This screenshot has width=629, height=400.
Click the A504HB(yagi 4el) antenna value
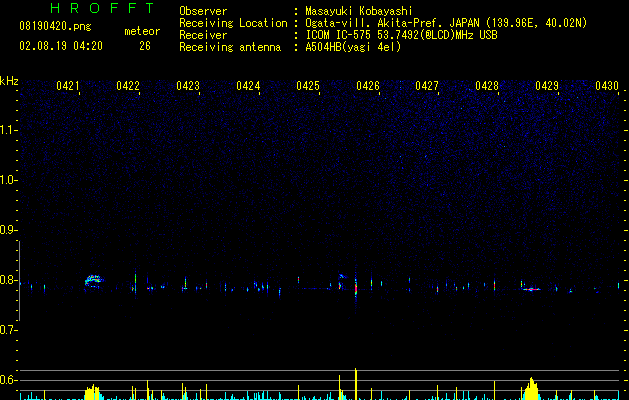point(353,47)
